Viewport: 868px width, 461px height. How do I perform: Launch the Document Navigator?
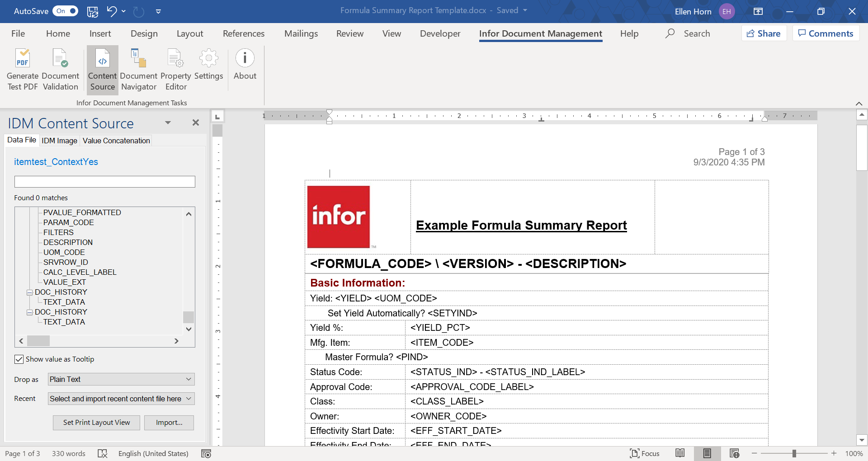pos(138,70)
